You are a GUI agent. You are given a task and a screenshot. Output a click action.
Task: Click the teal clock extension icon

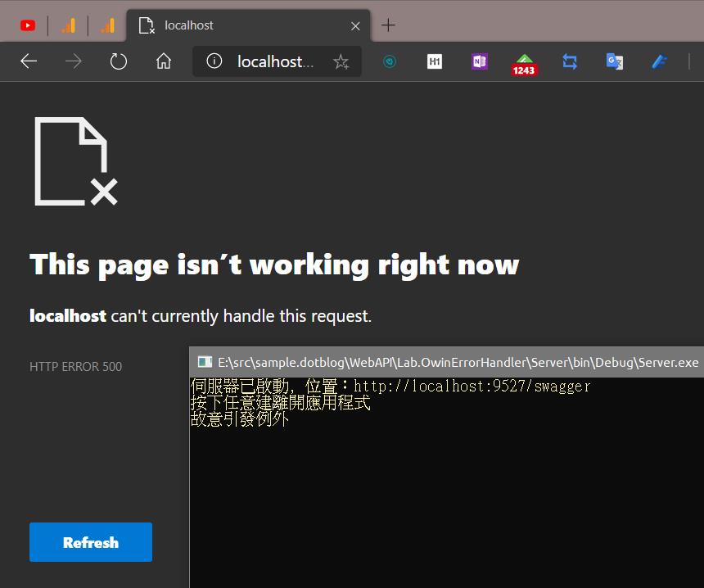(x=390, y=61)
